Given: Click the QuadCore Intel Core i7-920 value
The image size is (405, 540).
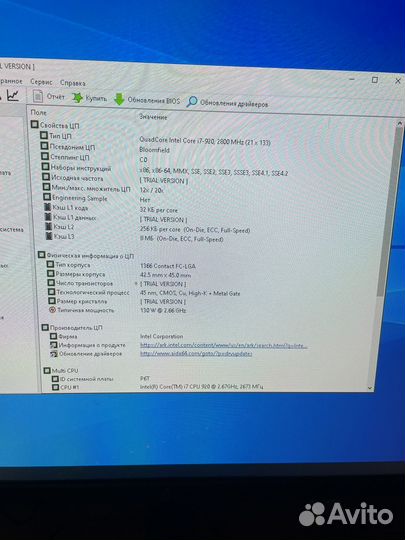Looking at the screenshot, I should pyautogui.click(x=205, y=141).
